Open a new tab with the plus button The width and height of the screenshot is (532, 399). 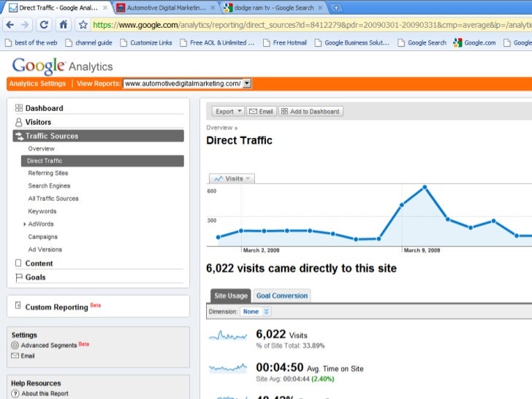click(336, 8)
